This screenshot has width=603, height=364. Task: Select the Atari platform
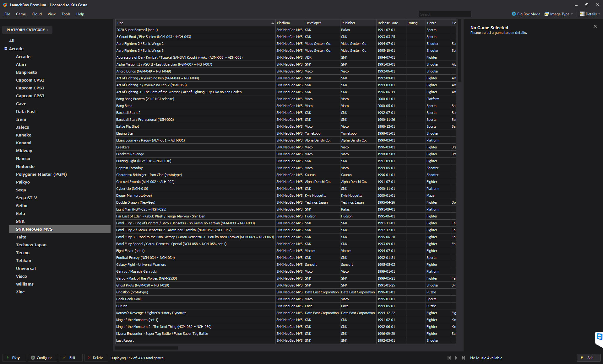point(21,64)
